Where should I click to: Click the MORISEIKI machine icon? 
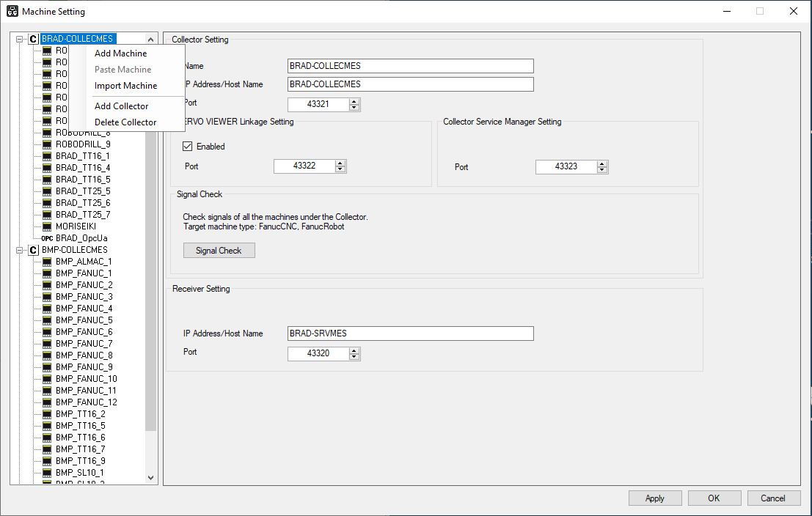pyautogui.click(x=47, y=226)
